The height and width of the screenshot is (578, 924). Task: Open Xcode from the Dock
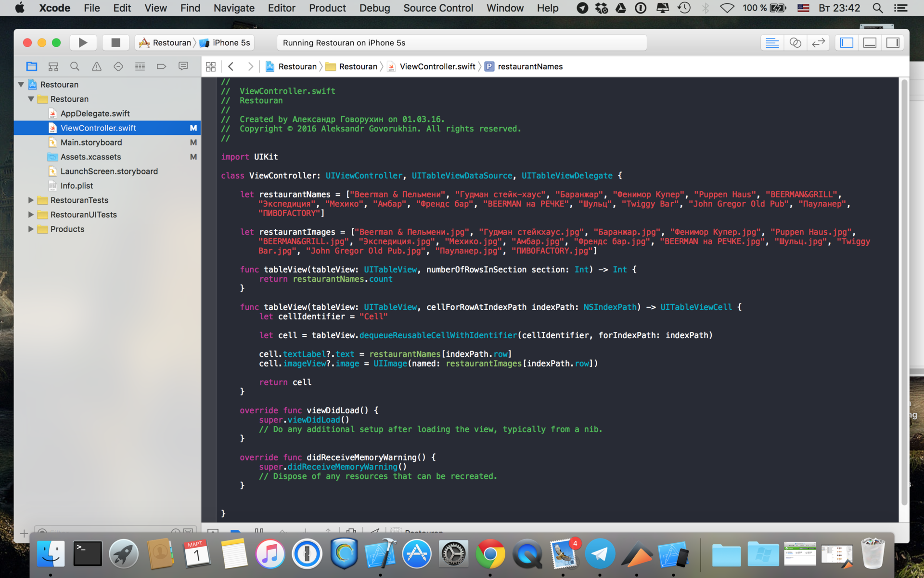[x=380, y=554]
